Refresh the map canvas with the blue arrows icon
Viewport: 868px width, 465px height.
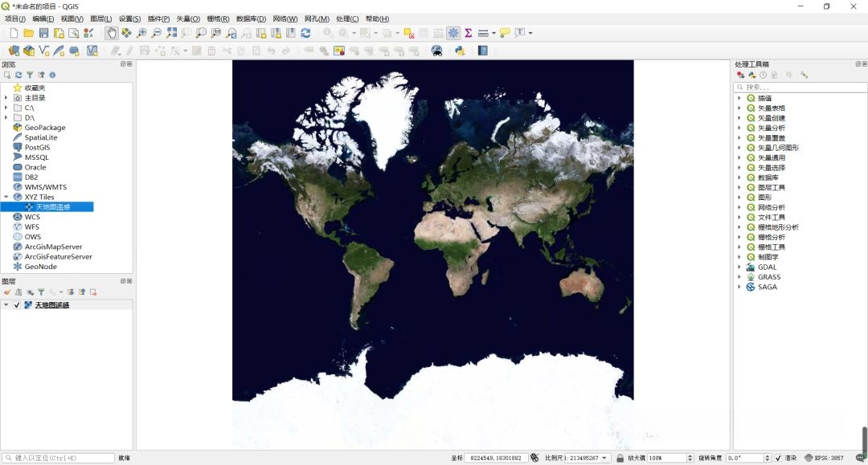305,33
